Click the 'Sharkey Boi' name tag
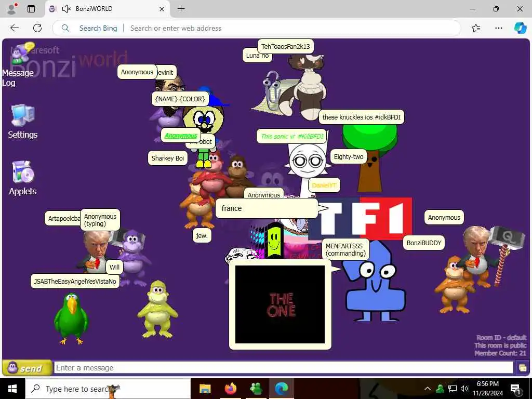532x399 pixels. (x=168, y=158)
